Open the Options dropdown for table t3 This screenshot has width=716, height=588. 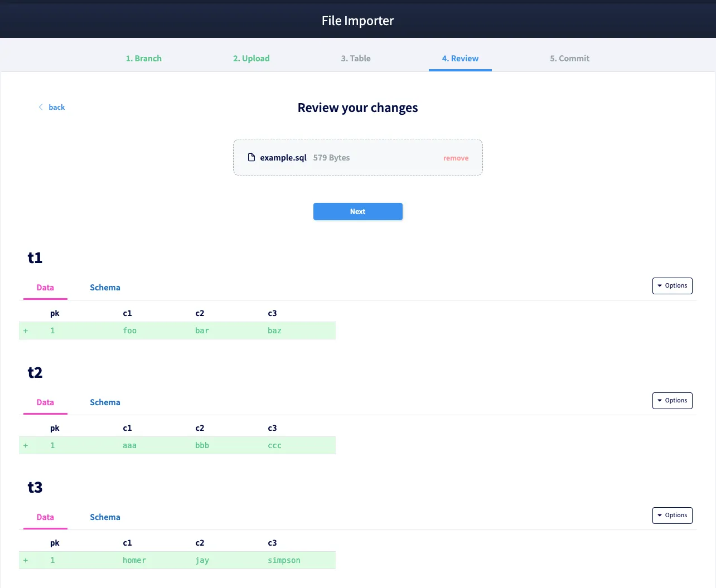click(672, 516)
